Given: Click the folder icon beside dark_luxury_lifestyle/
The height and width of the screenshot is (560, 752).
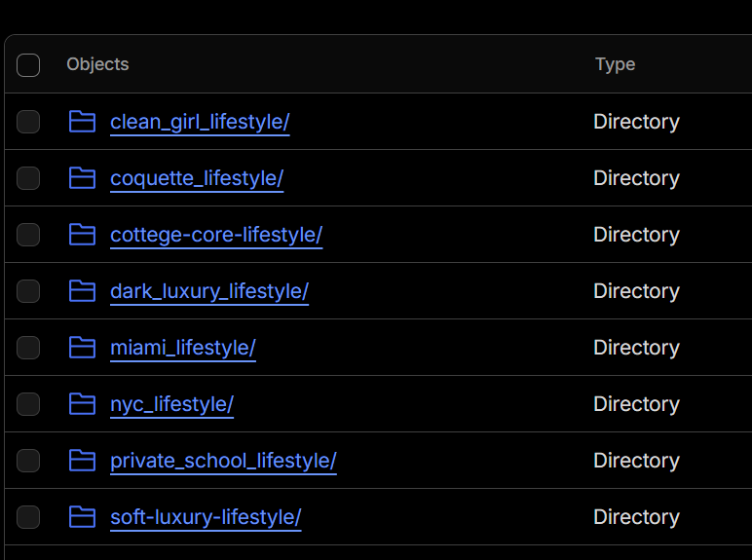Looking at the screenshot, I should click(82, 291).
